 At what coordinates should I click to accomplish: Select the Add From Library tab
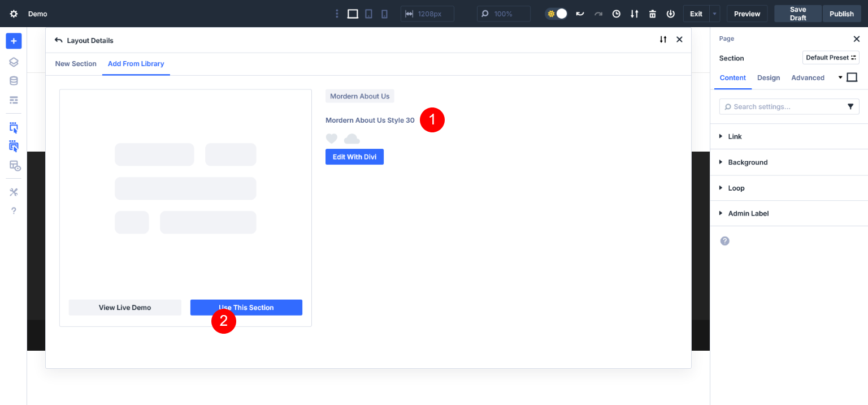point(136,64)
